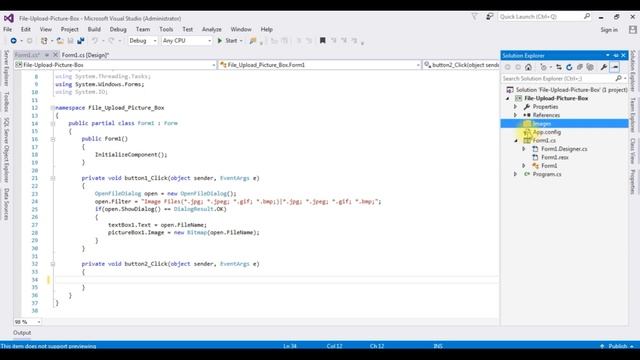Open the Edit menu

click(26, 29)
